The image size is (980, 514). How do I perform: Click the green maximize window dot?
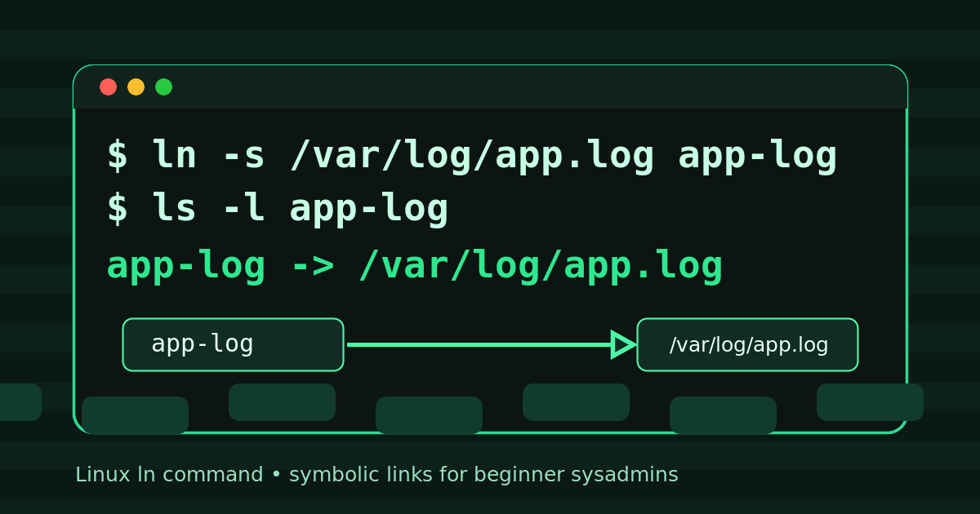pos(163,86)
